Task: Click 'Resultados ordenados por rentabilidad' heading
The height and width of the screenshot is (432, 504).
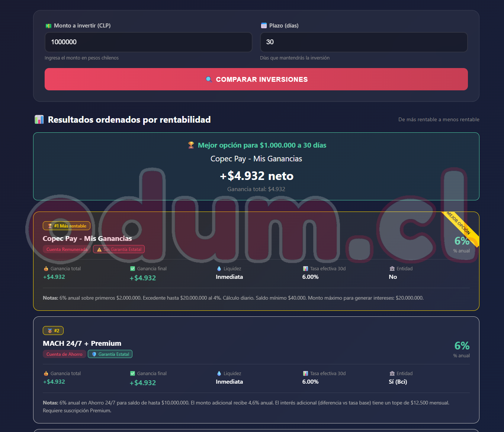Action: 129,120
